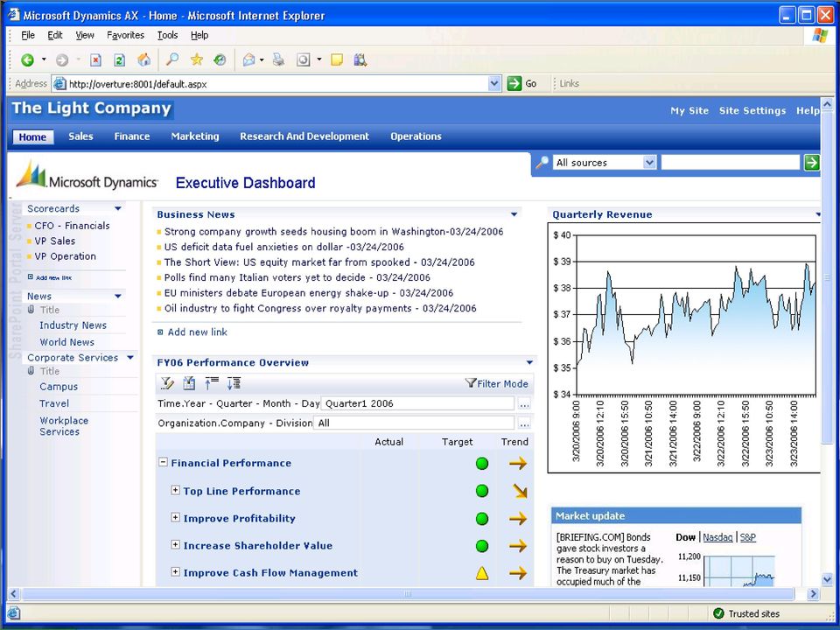Open the Research And Development tab
Viewport: 840px width, 630px height.
304,136
